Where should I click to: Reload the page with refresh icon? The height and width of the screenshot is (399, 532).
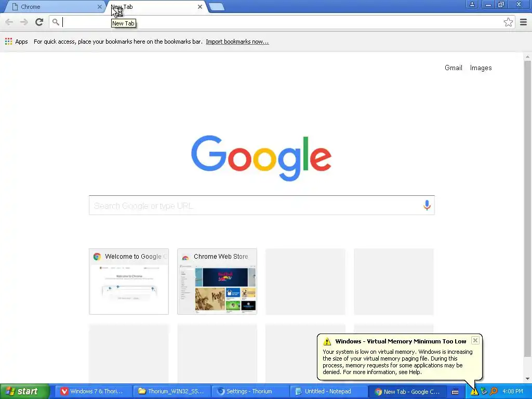[39, 22]
